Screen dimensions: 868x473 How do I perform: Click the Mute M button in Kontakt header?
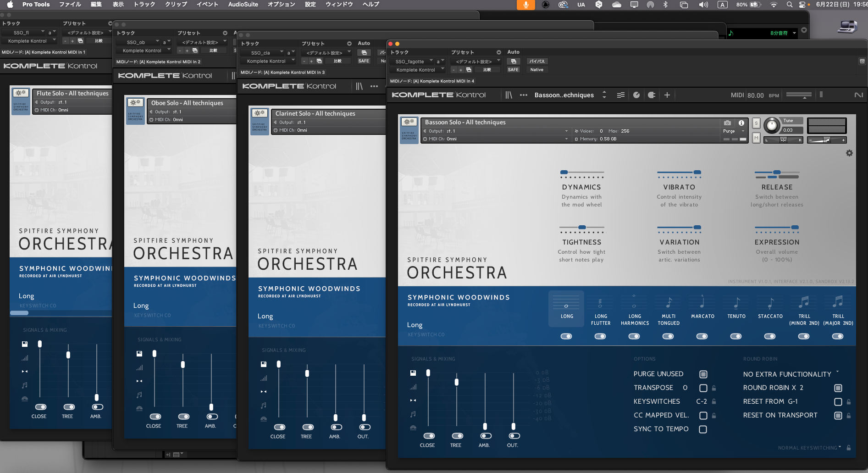756,138
